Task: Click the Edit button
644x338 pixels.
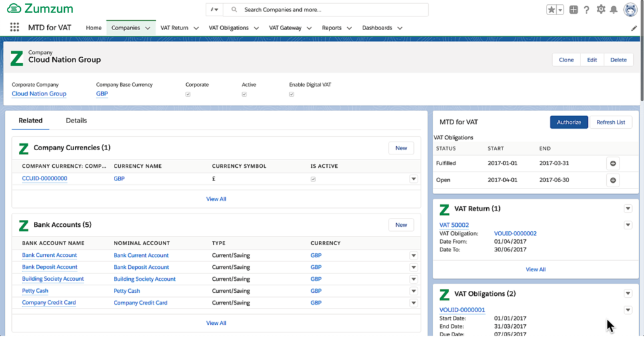Action: tap(592, 60)
